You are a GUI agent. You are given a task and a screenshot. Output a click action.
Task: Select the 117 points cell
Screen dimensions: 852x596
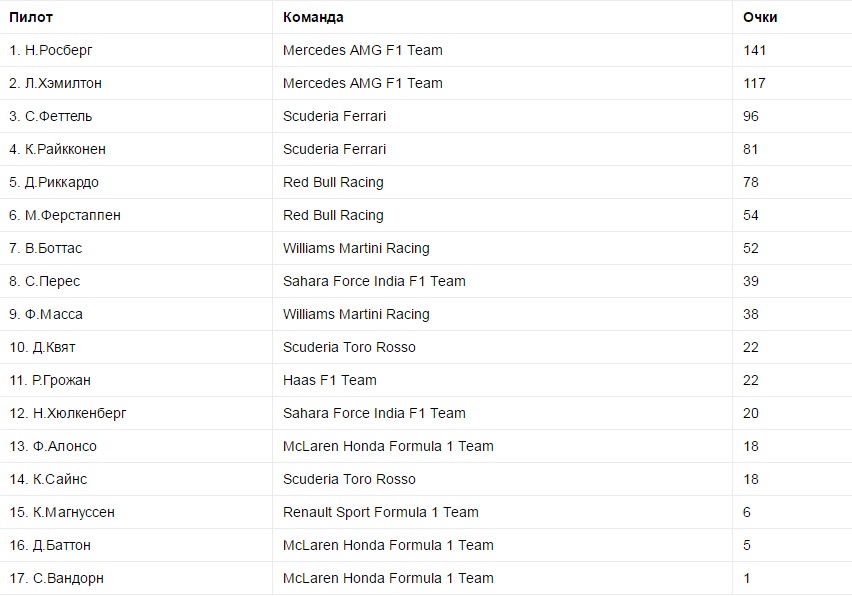[755, 83]
